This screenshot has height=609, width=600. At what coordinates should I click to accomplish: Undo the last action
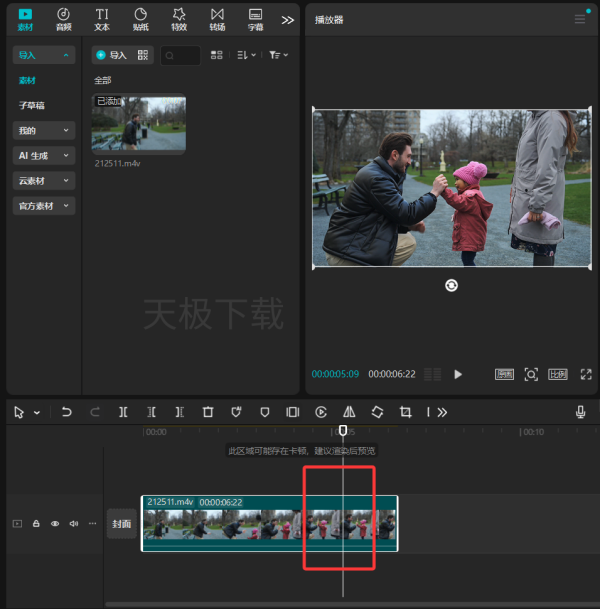point(66,412)
